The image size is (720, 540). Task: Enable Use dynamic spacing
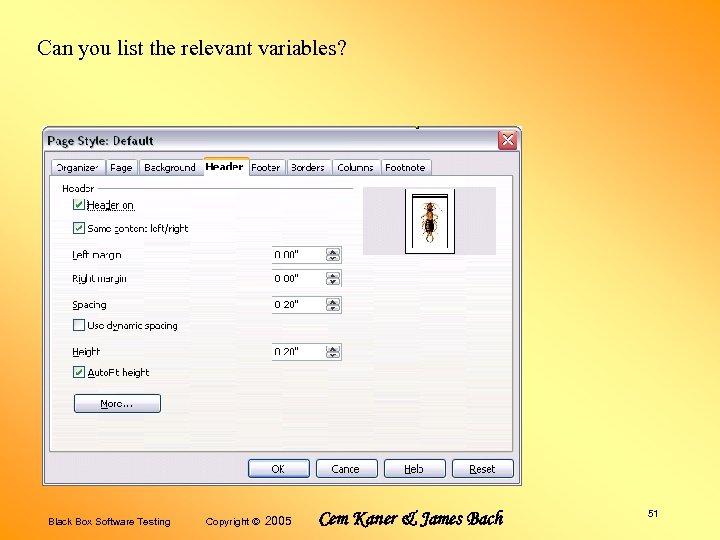(79, 325)
